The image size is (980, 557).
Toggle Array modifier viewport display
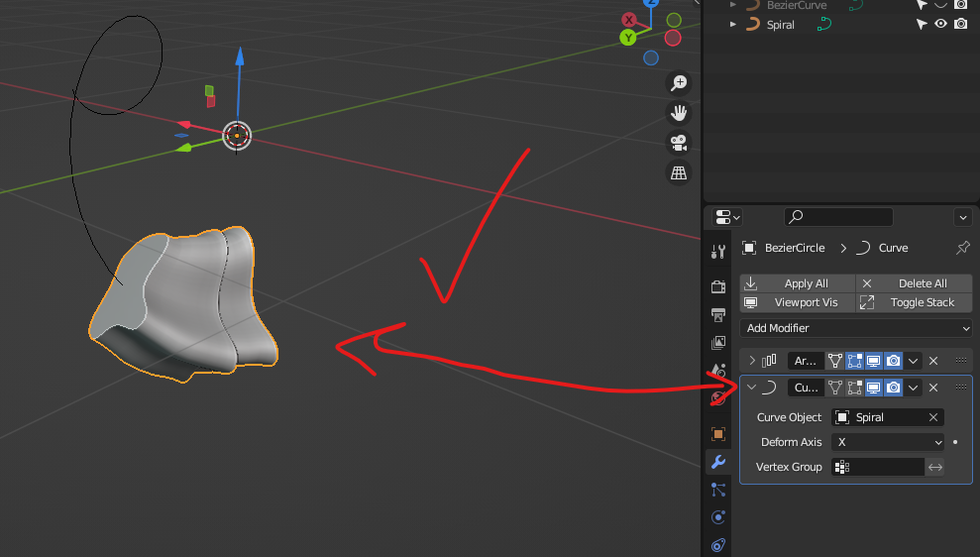coord(874,361)
